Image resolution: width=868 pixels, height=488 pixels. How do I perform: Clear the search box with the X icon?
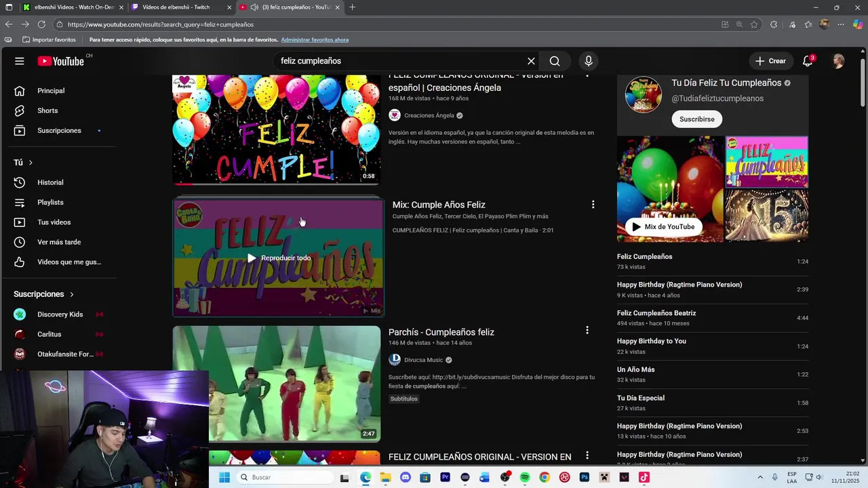[531, 61]
